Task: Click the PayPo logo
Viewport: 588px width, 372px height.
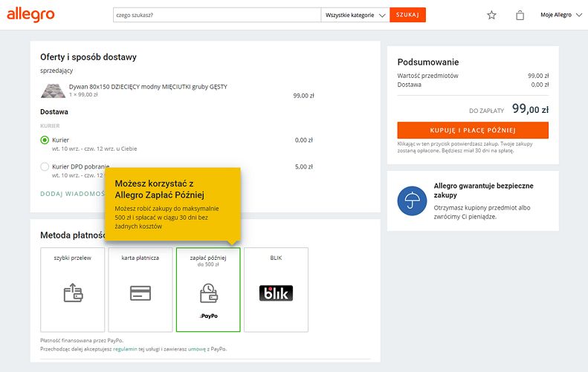Action: pos(208,316)
